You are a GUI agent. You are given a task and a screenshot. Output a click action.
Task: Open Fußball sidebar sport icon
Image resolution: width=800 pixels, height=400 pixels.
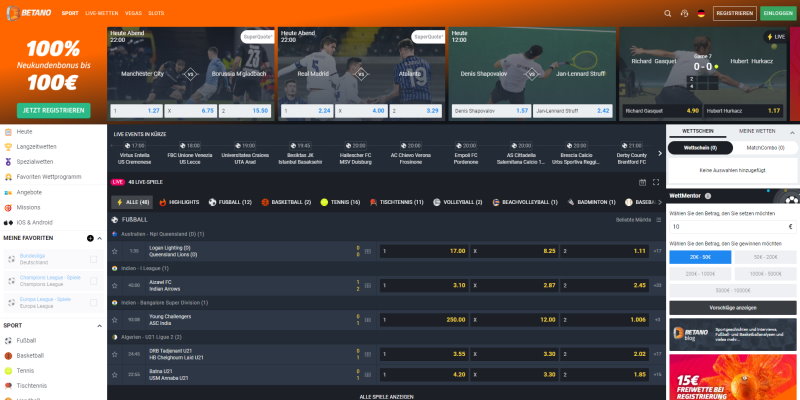click(8, 341)
